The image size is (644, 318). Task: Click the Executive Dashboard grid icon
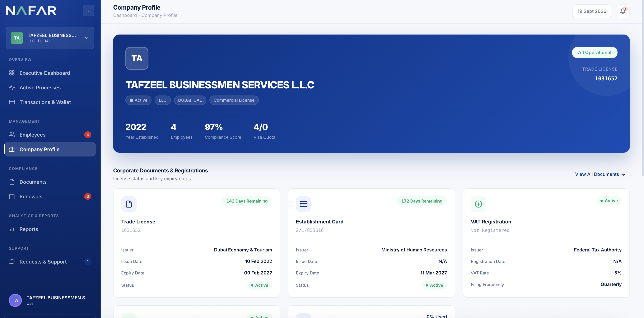point(12,73)
